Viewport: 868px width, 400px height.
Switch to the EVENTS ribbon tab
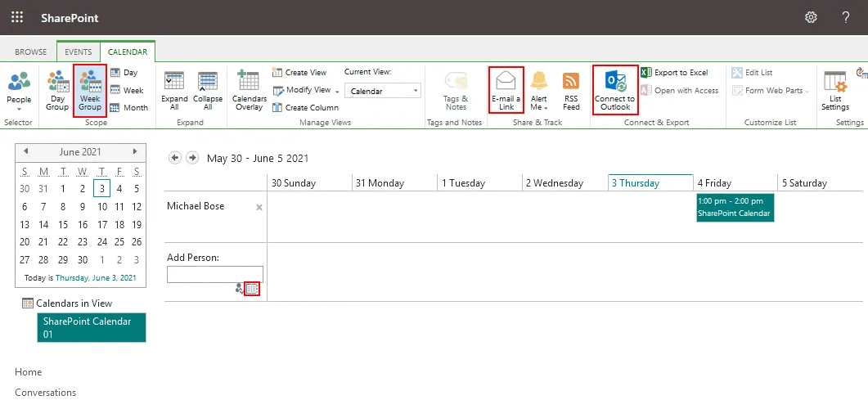point(79,52)
